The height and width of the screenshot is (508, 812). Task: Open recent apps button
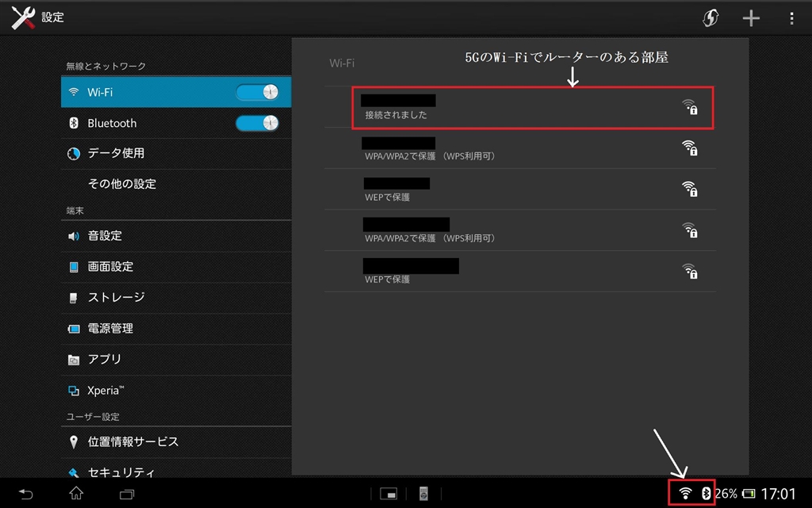tap(127, 494)
